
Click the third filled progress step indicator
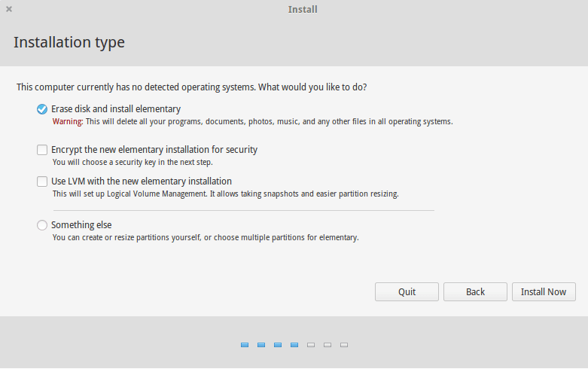click(278, 345)
